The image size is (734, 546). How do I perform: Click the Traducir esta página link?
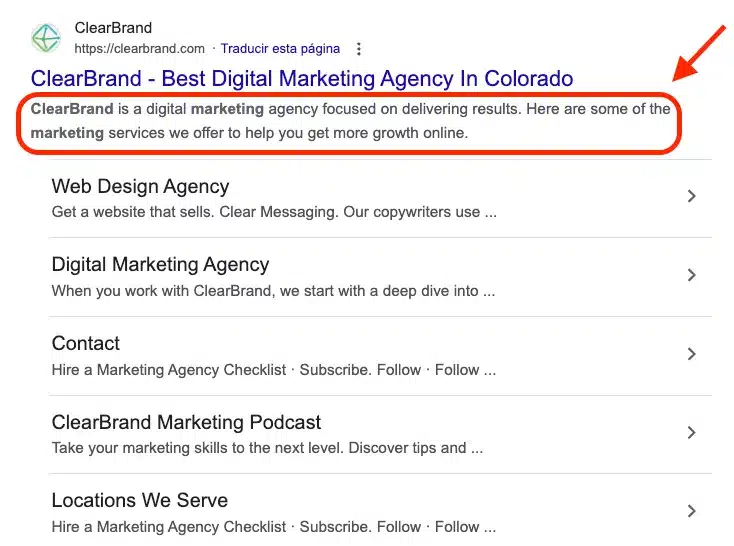(x=280, y=49)
